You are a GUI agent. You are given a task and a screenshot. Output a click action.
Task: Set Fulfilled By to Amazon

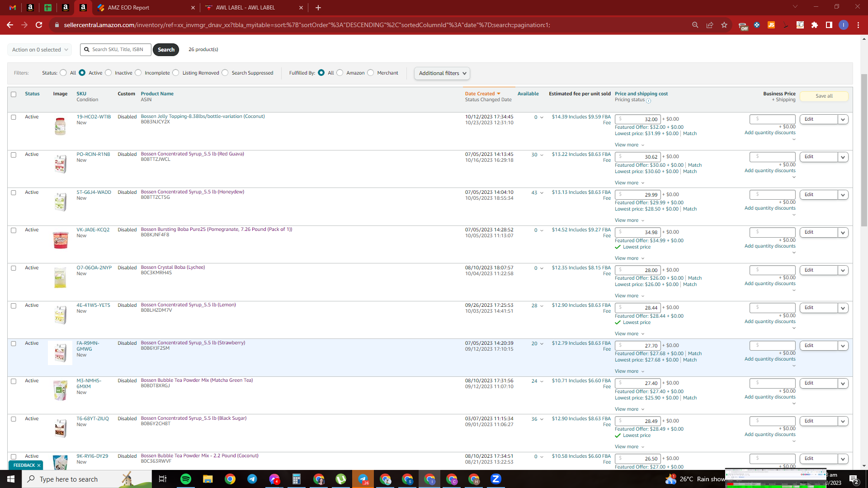pos(340,73)
